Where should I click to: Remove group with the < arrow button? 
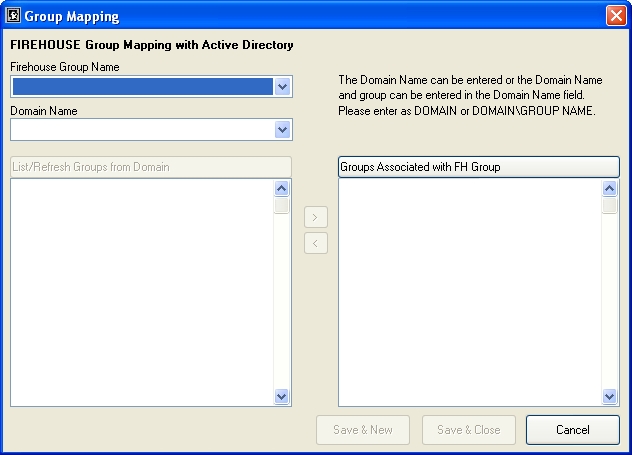316,243
